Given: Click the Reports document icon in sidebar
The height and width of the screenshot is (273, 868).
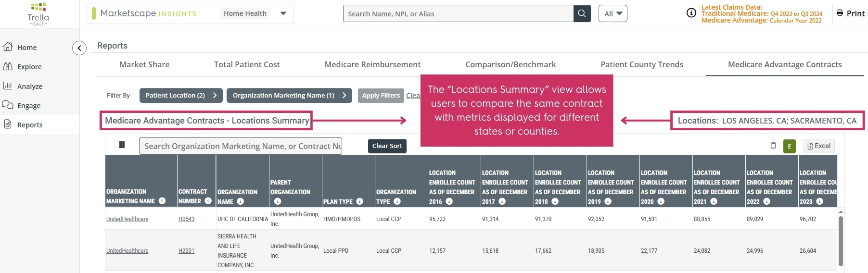Looking at the screenshot, I should tap(8, 124).
